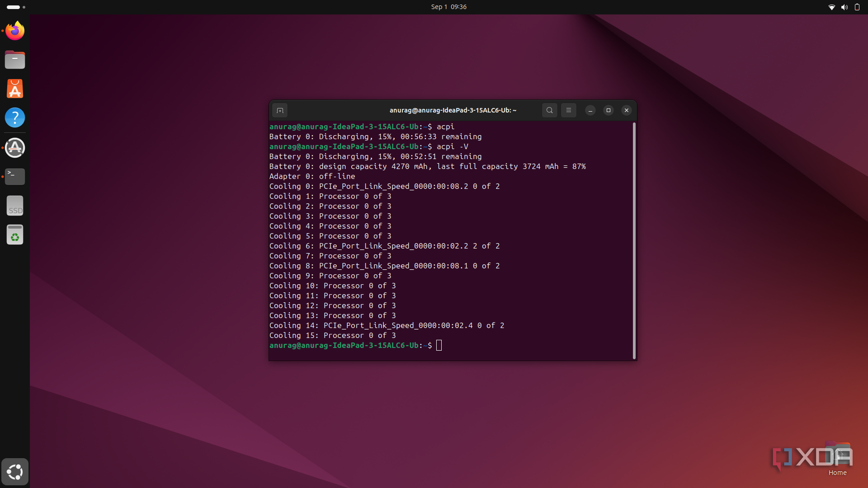Open Software Updater in the dock

(15, 148)
